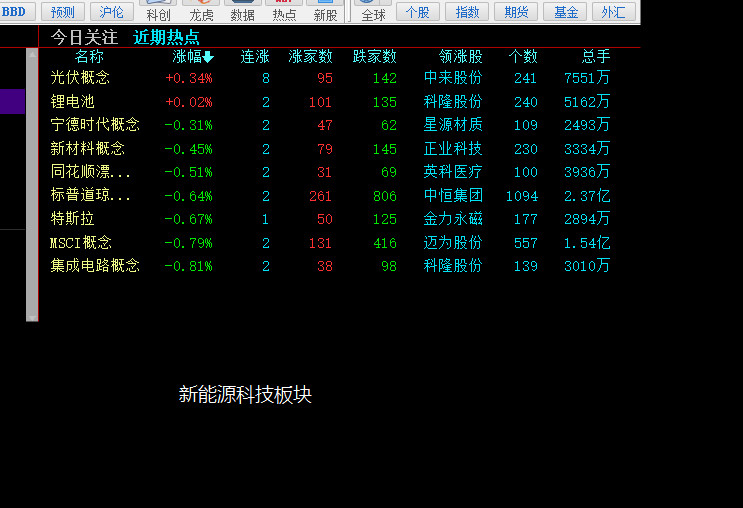Click the scrollbar up arrow
The width and height of the screenshot is (743, 508).
click(x=32, y=54)
